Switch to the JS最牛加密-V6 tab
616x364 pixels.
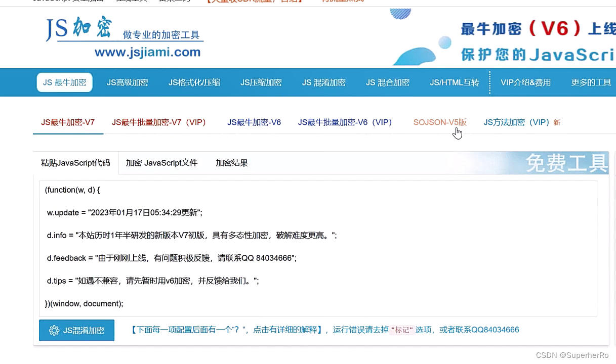click(x=254, y=122)
